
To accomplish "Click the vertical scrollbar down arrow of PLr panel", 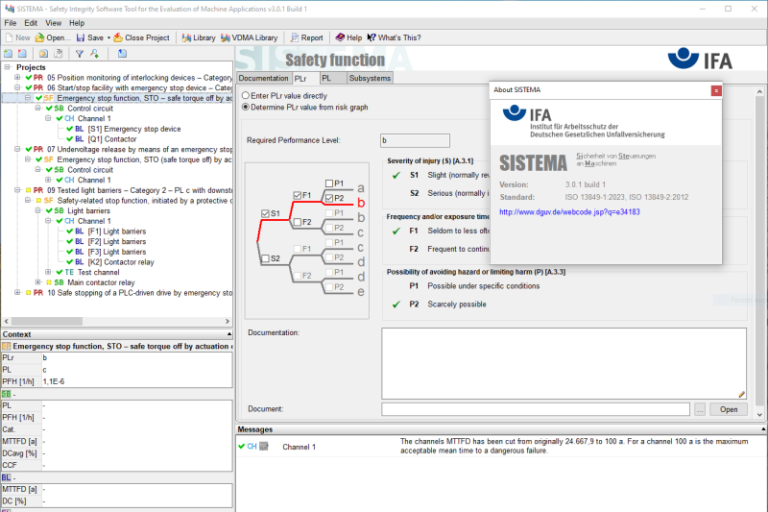I will click(x=760, y=414).
